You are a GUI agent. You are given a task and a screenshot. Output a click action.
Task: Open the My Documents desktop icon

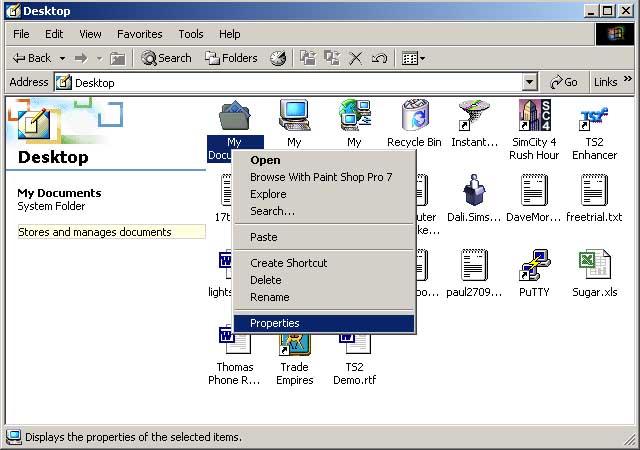pos(234,116)
